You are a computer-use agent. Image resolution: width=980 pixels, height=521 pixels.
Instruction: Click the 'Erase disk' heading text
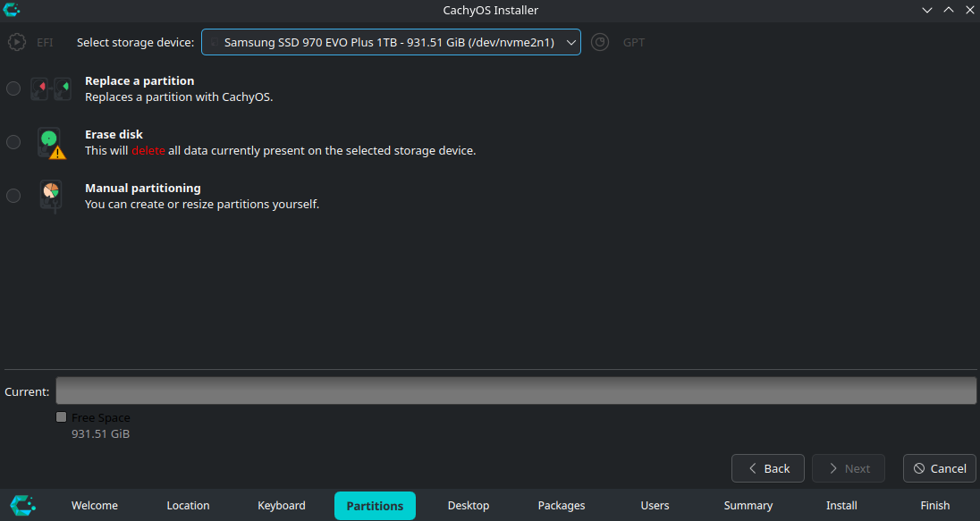click(114, 134)
